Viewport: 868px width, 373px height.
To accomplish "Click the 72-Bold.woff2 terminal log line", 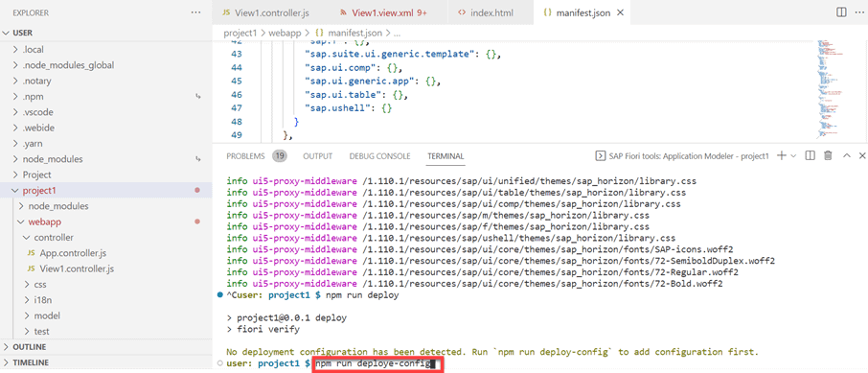I will tap(475, 284).
